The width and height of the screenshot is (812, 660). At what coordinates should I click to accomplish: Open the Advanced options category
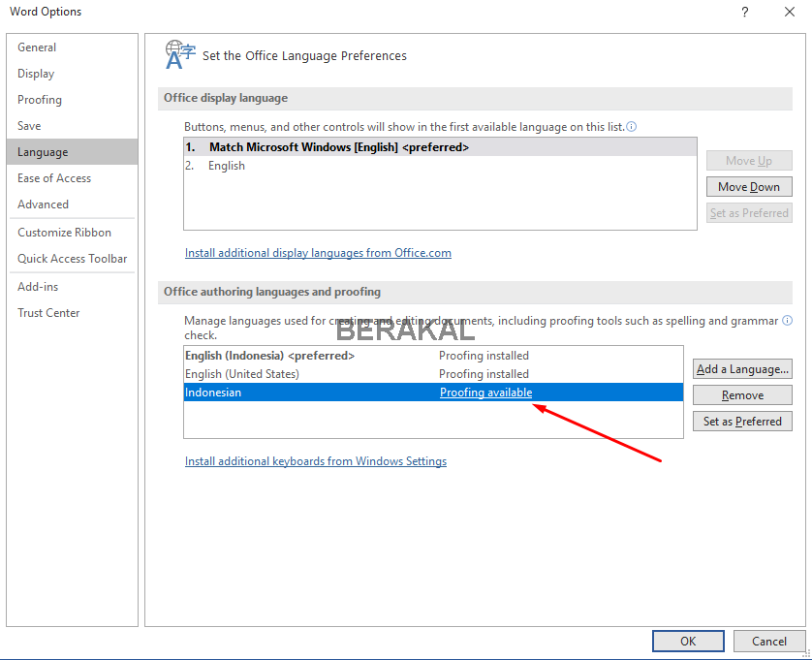click(72, 204)
